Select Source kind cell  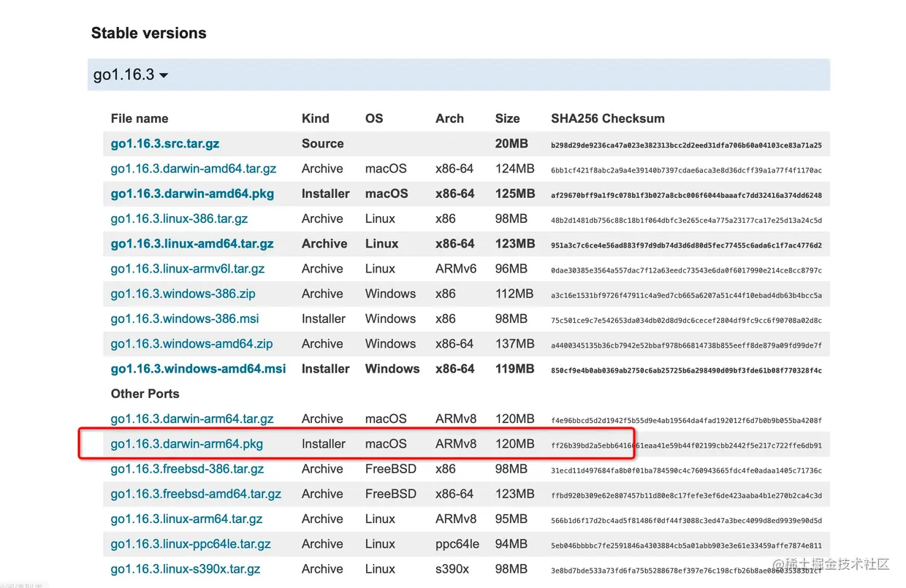323,144
